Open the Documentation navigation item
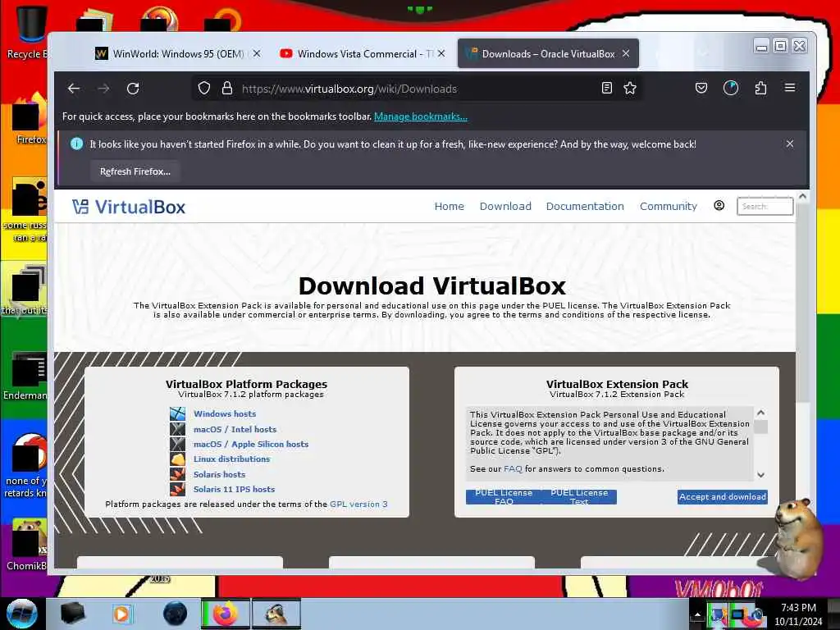Viewport: 840px width, 630px height. [585, 206]
